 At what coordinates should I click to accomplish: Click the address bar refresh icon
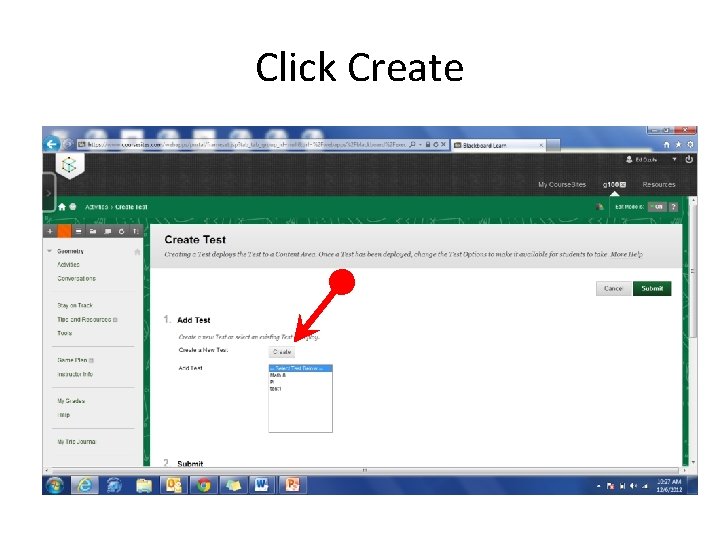pos(436,145)
